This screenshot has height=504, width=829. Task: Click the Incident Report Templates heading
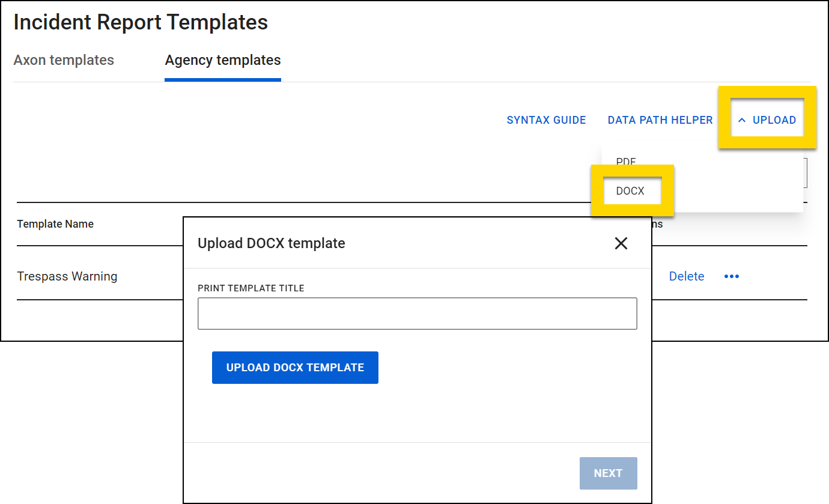point(140,22)
